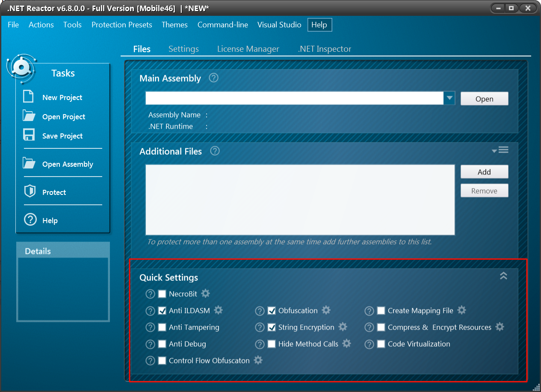Open the NecroBit settings gear
This screenshot has height=392, width=541.
point(206,294)
